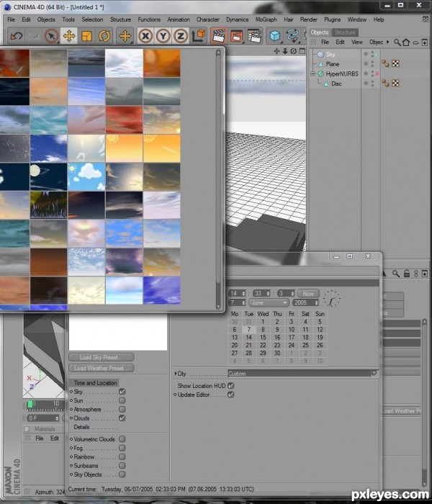Viewport: 432px width, 504px height.
Task: Open the Object Manager search icon
Action: (x=397, y=42)
